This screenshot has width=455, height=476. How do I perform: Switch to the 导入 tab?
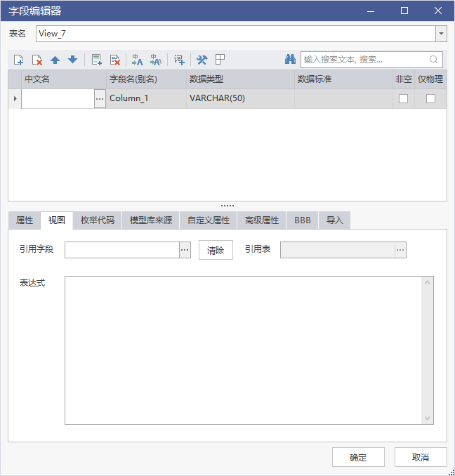[334, 220]
